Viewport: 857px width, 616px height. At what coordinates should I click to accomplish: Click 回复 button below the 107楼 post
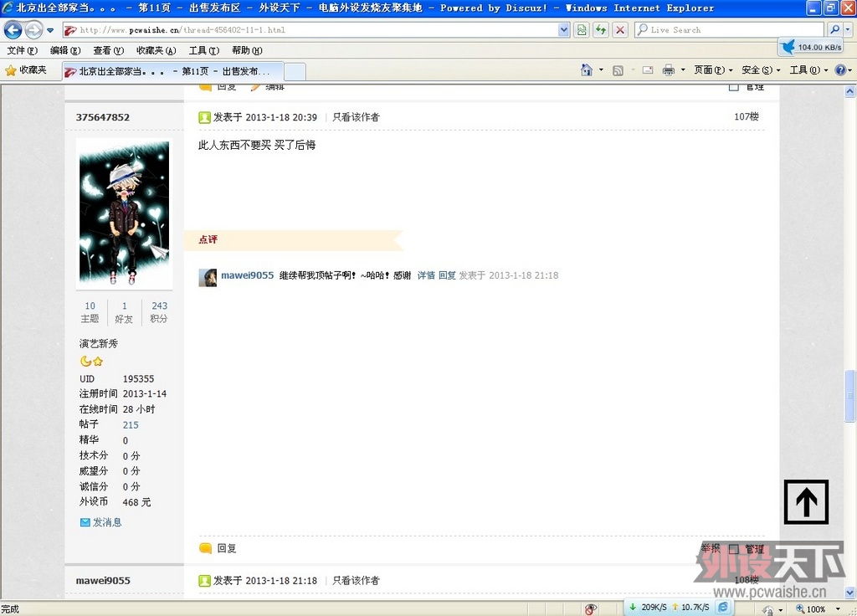point(218,548)
